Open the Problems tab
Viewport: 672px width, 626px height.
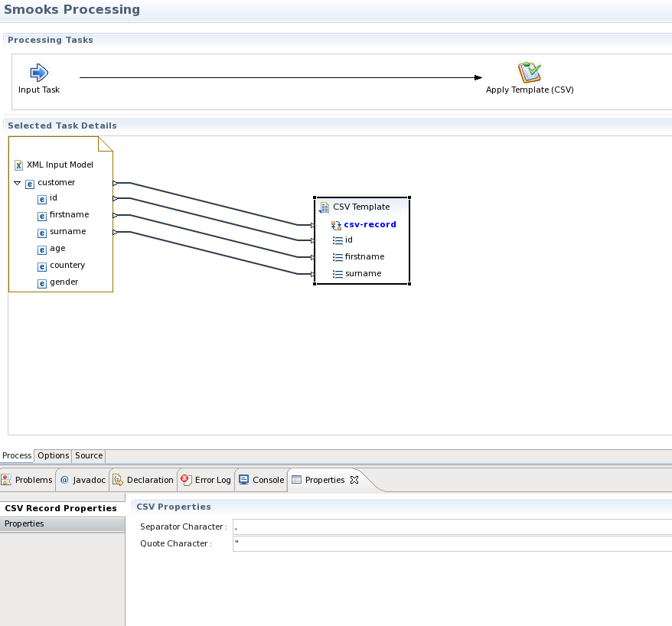[27, 480]
